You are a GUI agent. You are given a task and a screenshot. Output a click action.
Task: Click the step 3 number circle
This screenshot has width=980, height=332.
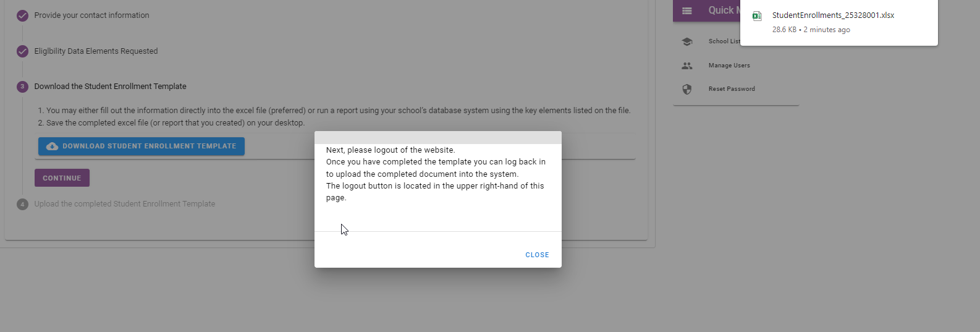(x=23, y=87)
